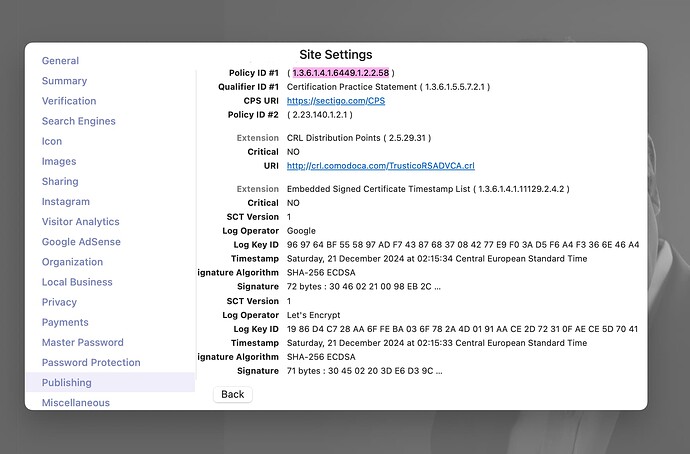Select Password Protection in sidebar
The width and height of the screenshot is (690, 454).
[91, 362]
